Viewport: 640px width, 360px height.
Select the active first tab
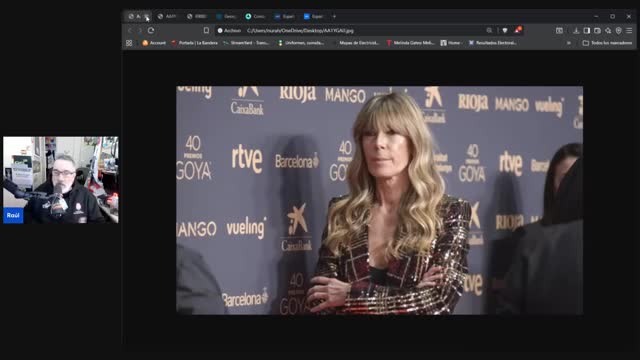click(138, 16)
